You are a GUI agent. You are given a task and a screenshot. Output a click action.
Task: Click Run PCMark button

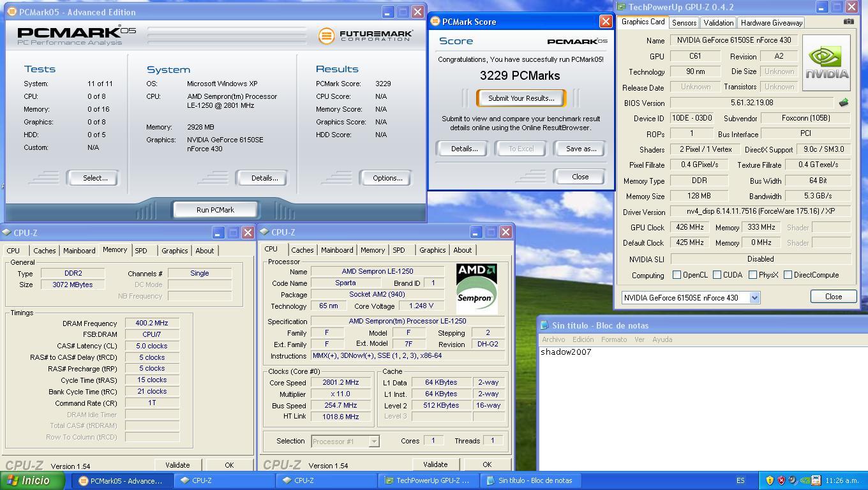(x=215, y=210)
